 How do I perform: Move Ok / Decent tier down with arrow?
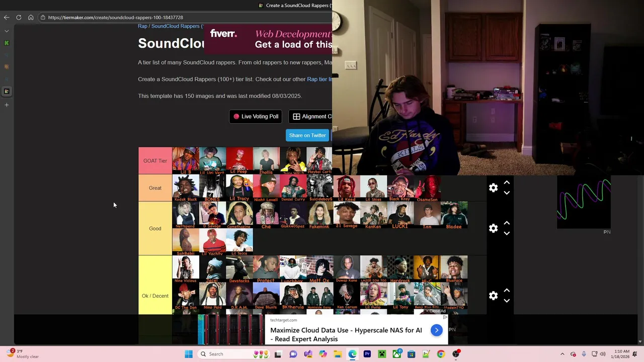coord(507,301)
